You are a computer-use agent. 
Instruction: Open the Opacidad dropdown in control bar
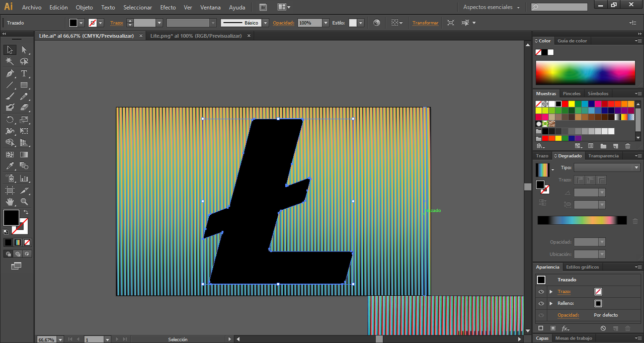point(326,23)
